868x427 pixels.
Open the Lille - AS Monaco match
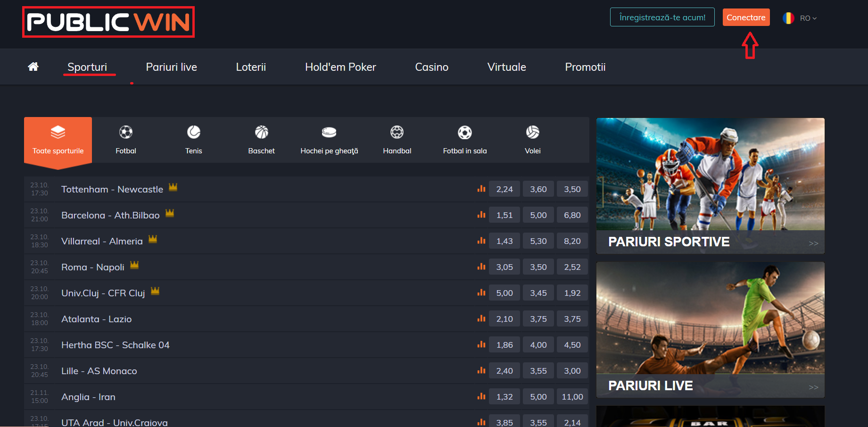click(99, 371)
